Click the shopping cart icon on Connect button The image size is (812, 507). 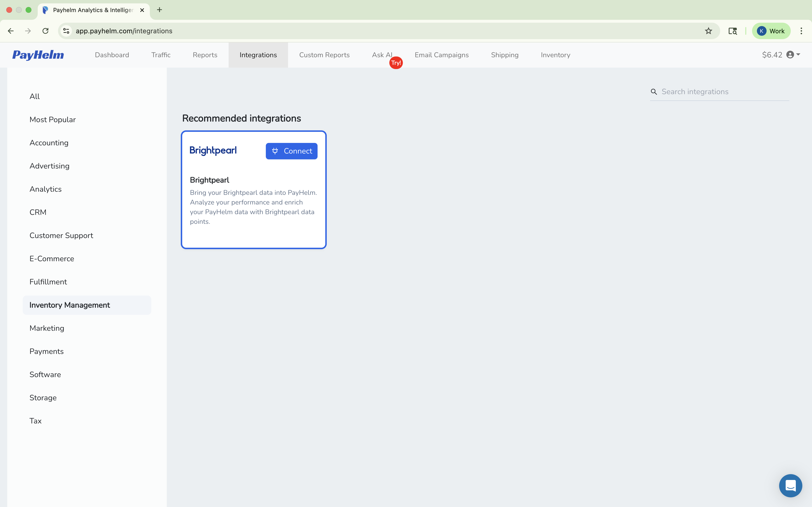[275, 151]
